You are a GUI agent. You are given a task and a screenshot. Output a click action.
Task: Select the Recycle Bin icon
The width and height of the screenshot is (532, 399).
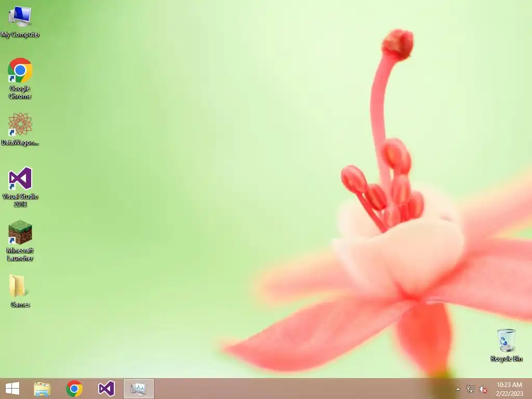506,345
